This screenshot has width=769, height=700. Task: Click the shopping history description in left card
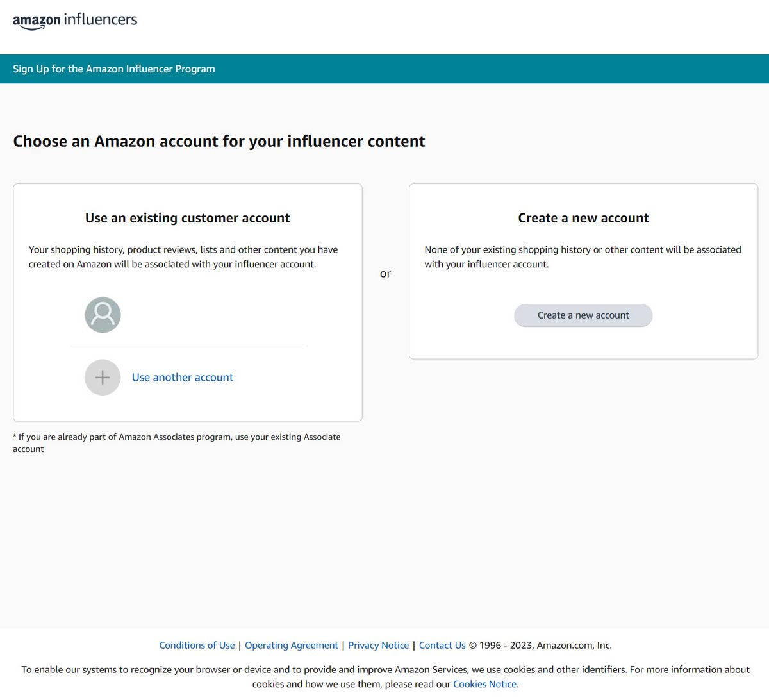click(x=183, y=257)
